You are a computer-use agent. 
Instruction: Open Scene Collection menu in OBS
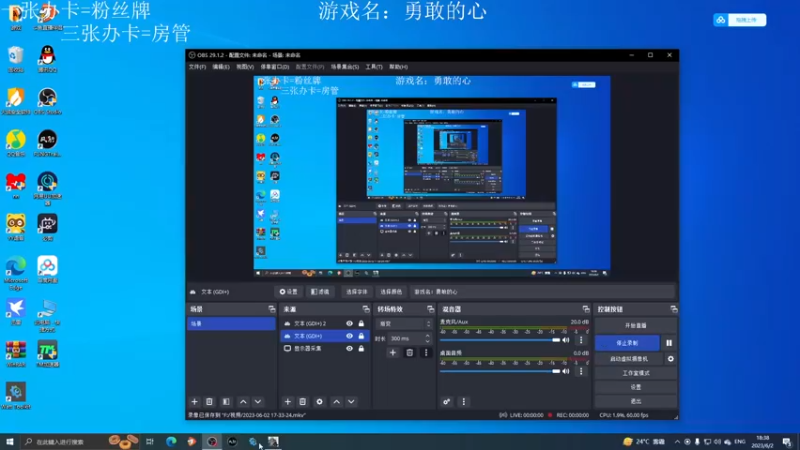(x=345, y=67)
